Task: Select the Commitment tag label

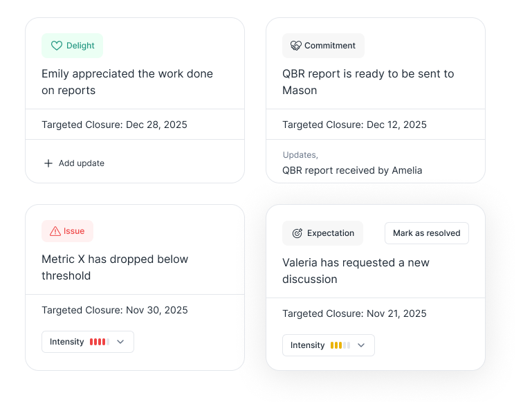Action: (330, 46)
